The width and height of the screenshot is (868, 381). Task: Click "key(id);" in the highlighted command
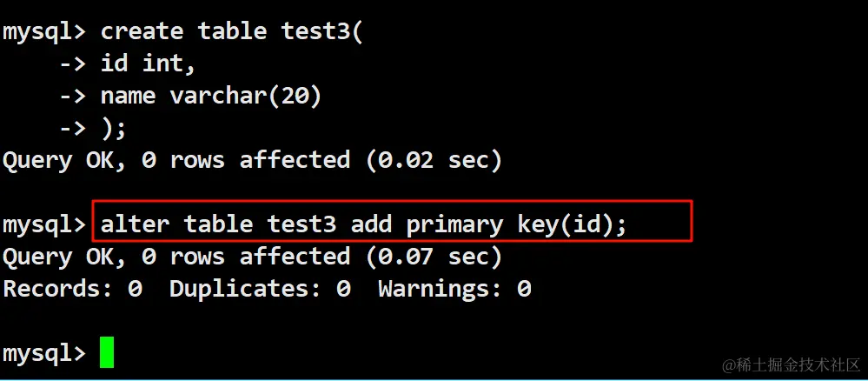click(572, 224)
